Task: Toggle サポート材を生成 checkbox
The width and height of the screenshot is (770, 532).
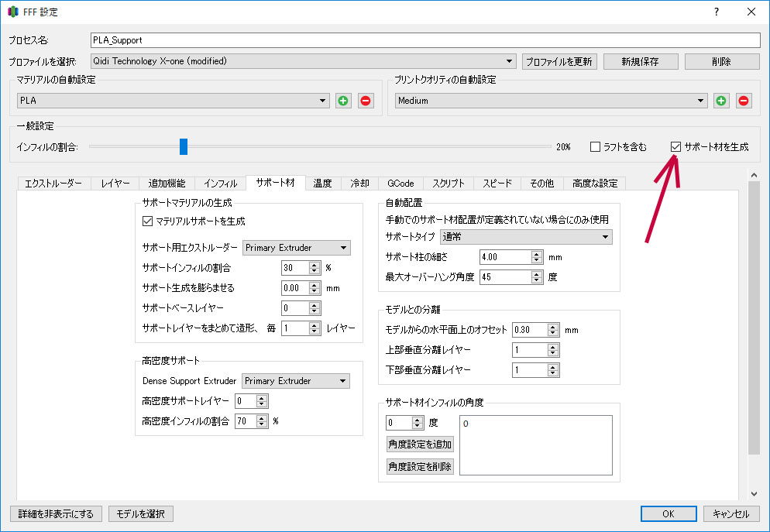Action: 675,146
